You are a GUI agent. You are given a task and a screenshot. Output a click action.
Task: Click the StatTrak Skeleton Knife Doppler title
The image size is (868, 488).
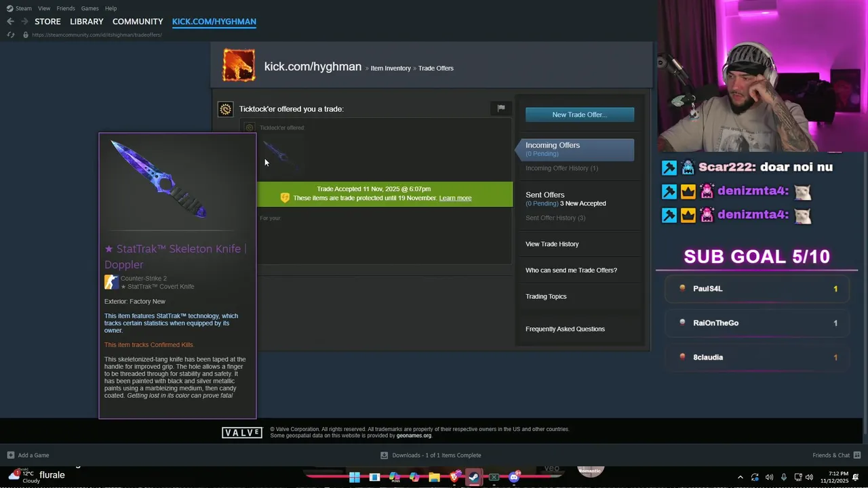(x=176, y=256)
